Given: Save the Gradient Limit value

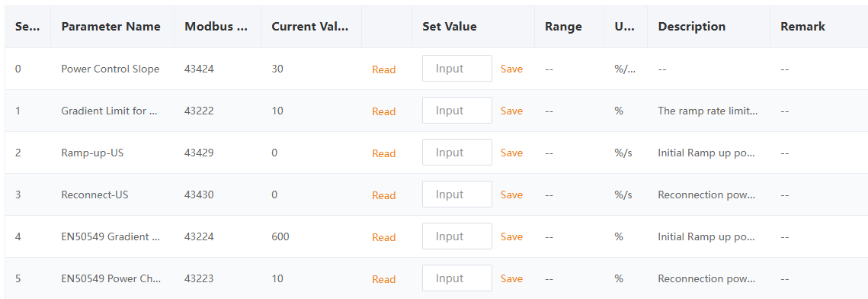Looking at the screenshot, I should pyautogui.click(x=511, y=111).
